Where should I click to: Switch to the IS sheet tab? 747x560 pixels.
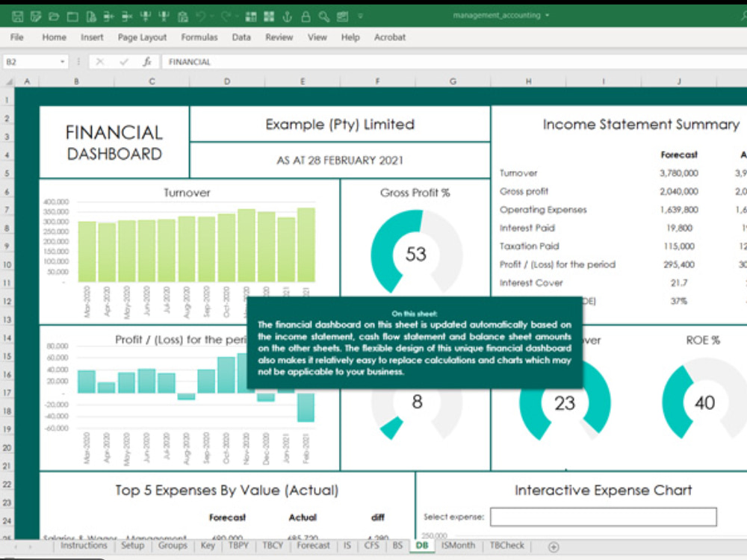[x=347, y=546]
